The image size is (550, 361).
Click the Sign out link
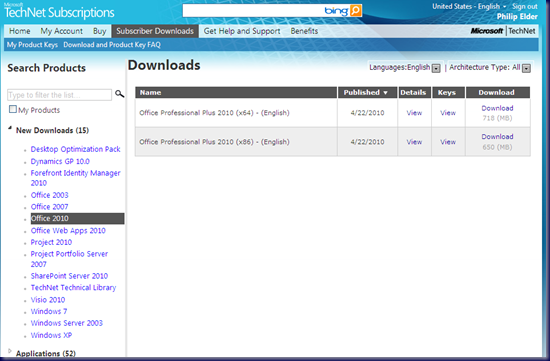pos(524,6)
